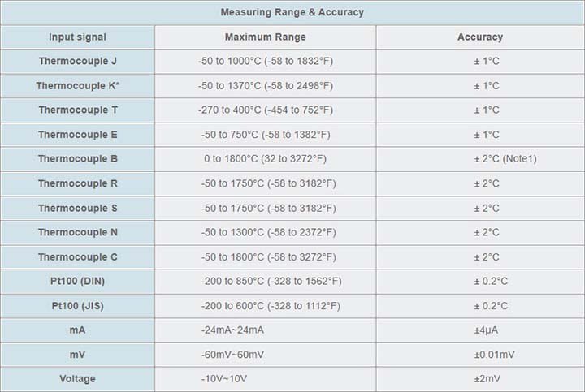Select the ±2mV accuracy cell
585x392 pixels.
coord(487,379)
